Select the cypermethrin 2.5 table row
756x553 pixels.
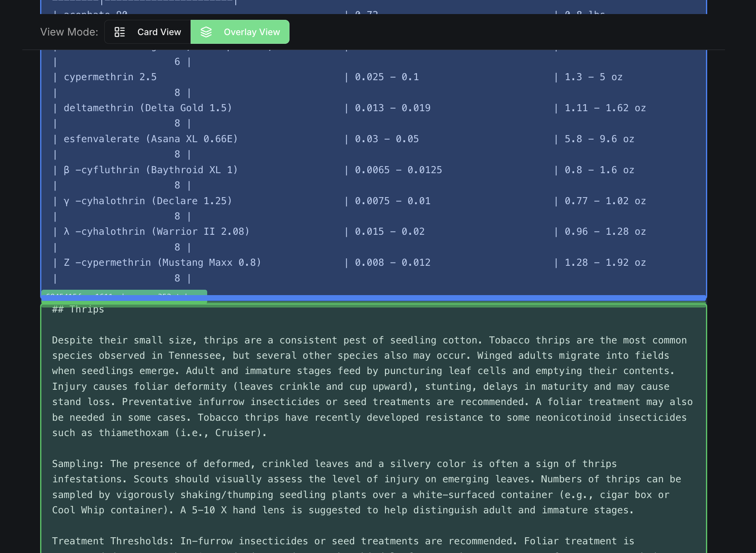(x=110, y=77)
